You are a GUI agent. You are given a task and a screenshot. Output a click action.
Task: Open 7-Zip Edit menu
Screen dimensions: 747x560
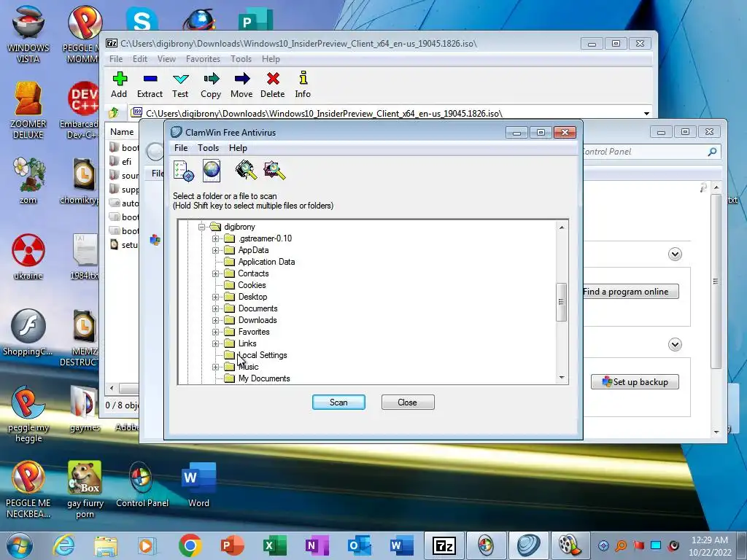coord(139,58)
